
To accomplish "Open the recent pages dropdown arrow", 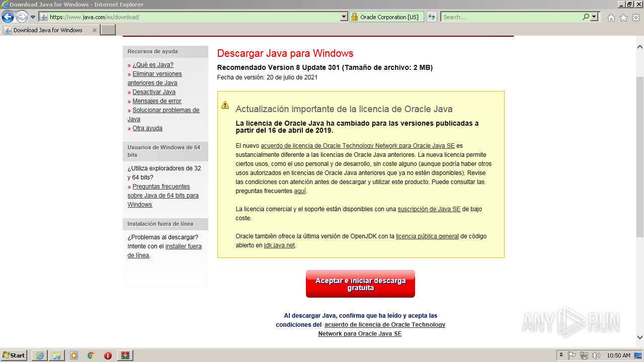I will [33, 17].
